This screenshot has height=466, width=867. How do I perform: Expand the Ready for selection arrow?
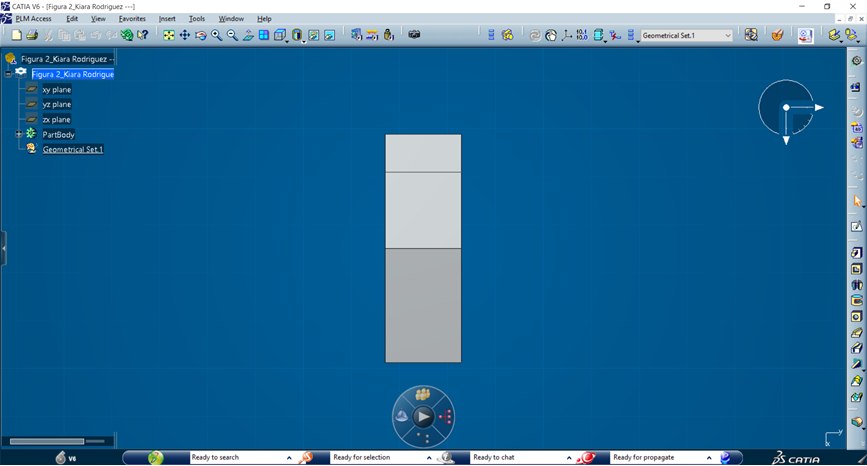[429, 458]
